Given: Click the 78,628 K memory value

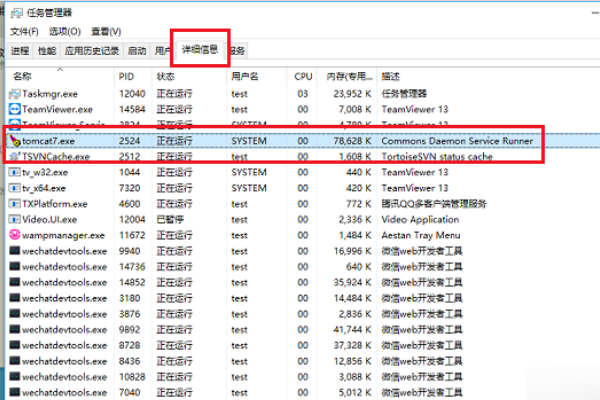Looking at the screenshot, I should click(x=352, y=141).
